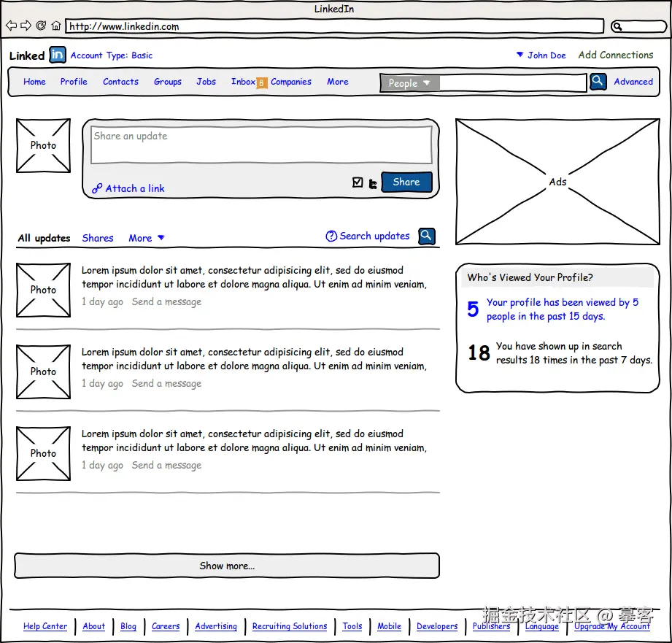Image resolution: width=672 pixels, height=643 pixels.
Task: Open the Groups menu item
Action: point(168,82)
